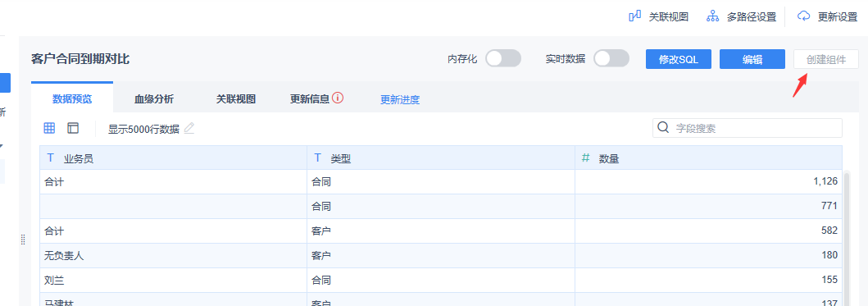Click the cell with value 1,126

tap(708, 181)
